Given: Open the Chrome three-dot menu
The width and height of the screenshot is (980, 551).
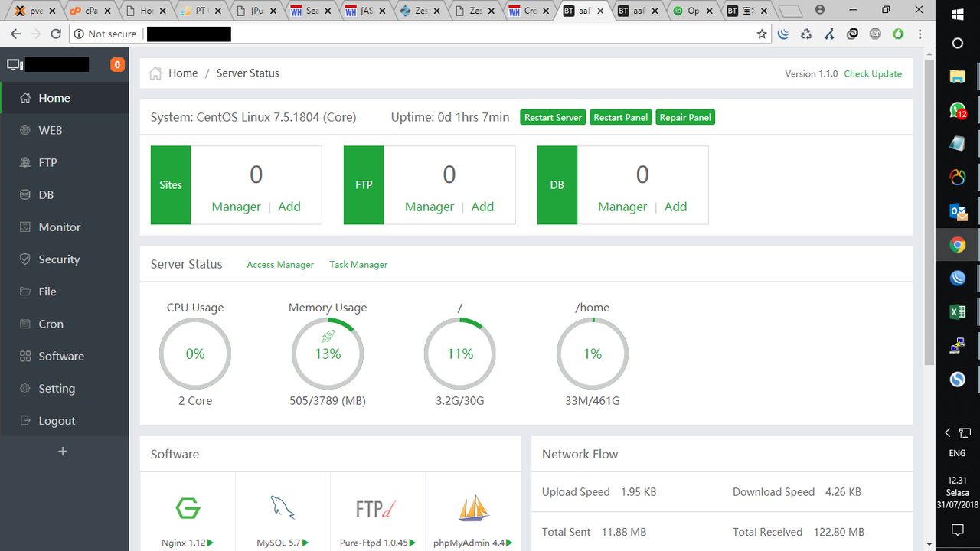Looking at the screenshot, I should coord(920,34).
